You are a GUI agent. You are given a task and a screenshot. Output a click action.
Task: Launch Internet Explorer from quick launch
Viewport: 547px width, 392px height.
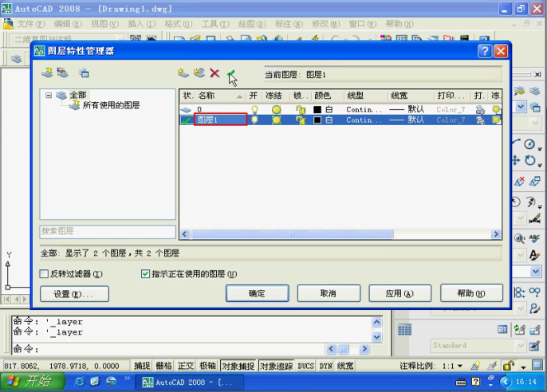click(x=79, y=382)
